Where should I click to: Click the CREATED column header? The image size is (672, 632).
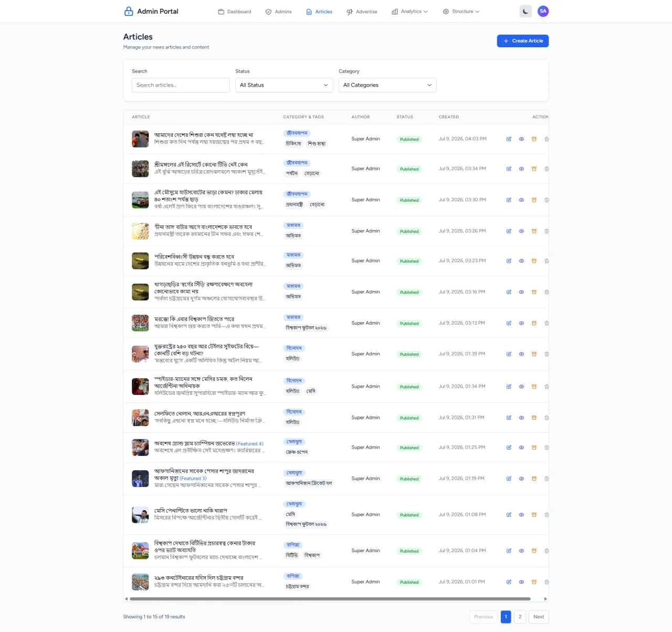click(x=449, y=117)
